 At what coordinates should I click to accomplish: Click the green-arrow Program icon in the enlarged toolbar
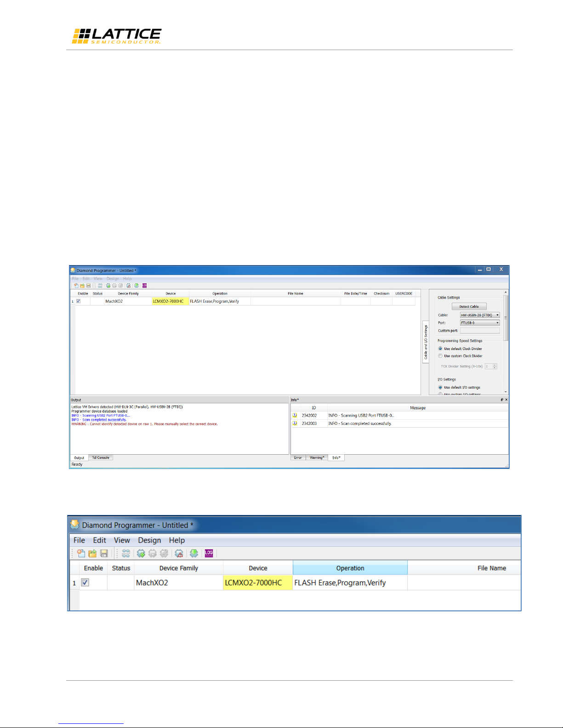tap(194, 553)
